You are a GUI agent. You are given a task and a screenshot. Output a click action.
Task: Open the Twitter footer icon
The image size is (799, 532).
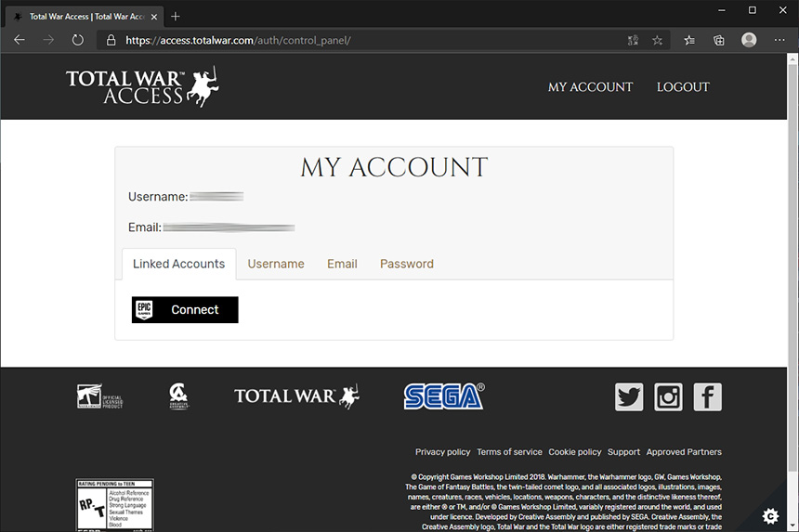pyautogui.click(x=629, y=396)
